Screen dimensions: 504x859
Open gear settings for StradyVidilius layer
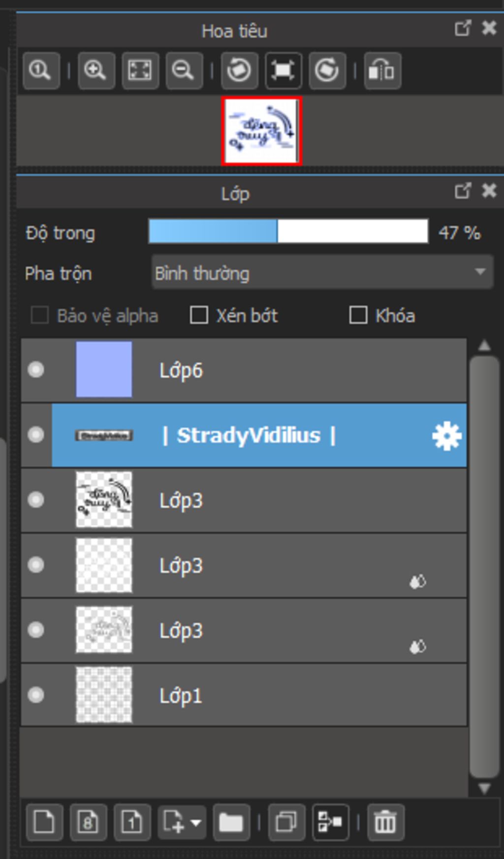446,436
